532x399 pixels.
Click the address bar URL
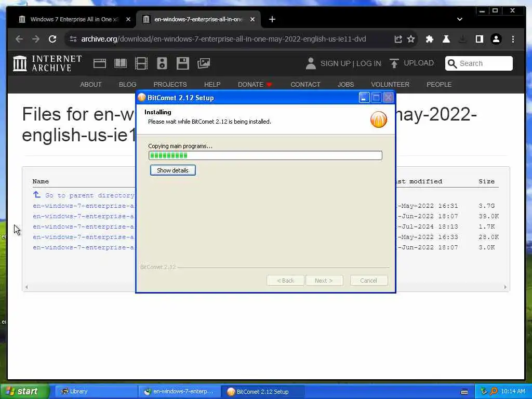(x=223, y=39)
